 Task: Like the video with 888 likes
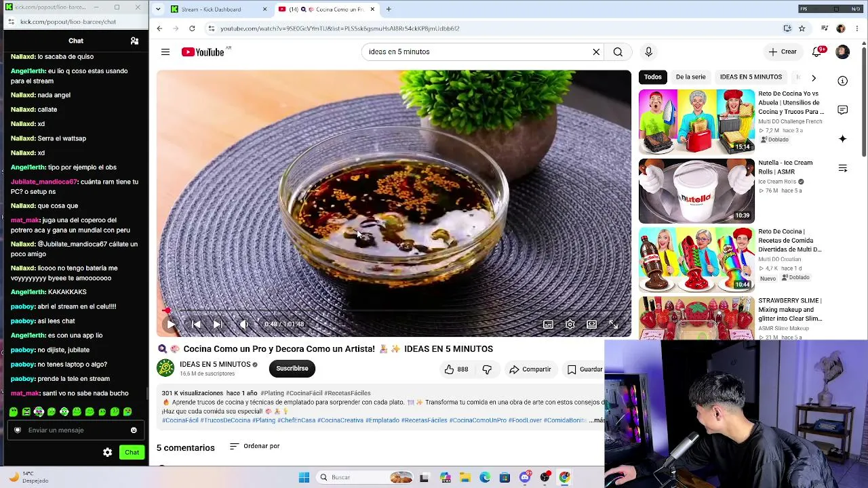[456, 369]
